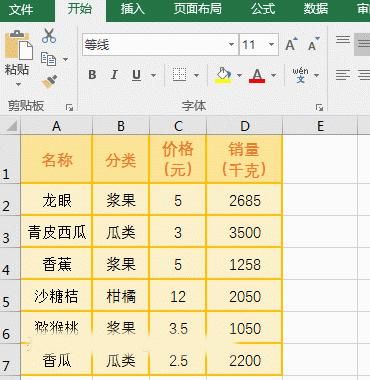The image size is (370, 380).
Task: Apply borders with the border icon
Action: click(x=180, y=75)
